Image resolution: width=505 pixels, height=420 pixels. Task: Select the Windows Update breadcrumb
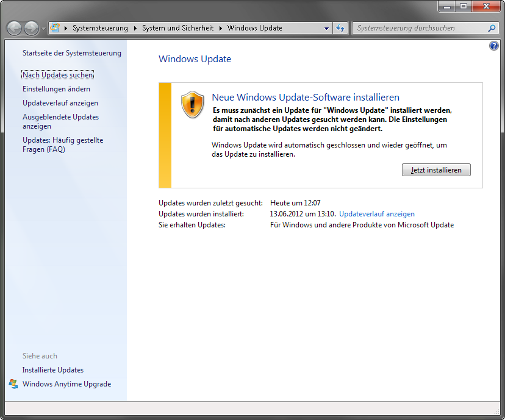pos(255,28)
